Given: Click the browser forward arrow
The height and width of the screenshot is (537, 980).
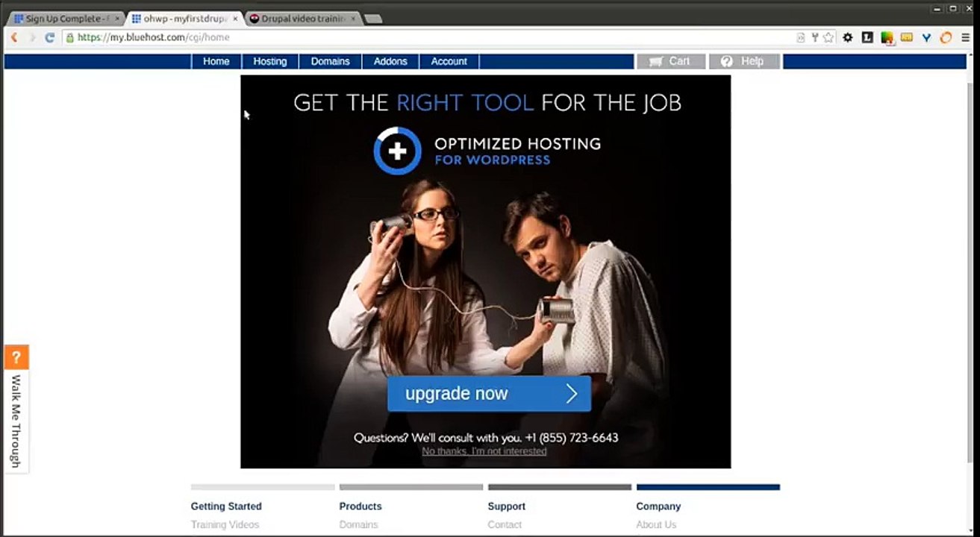Looking at the screenshot, I should point(31,37).
